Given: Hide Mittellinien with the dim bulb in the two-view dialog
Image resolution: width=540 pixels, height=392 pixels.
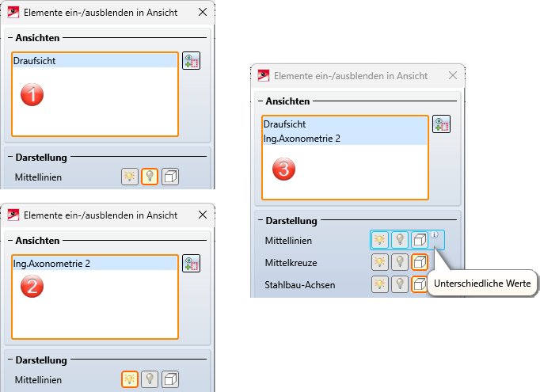Looking at the screenshot, I should 400,240.
